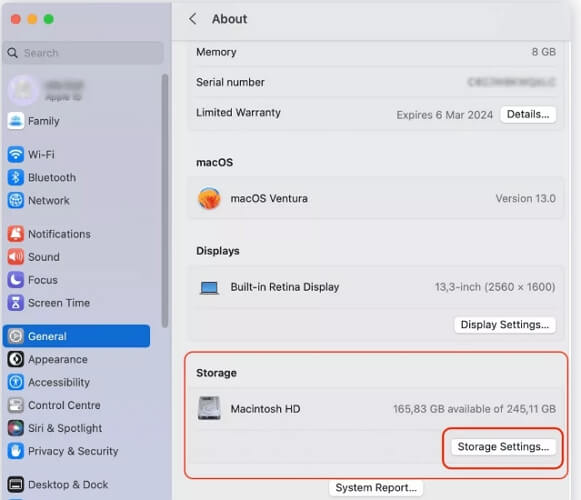Click the Version 13.0 text
Image resolution: width=581 pixels, height=500 pixels.
click(x=525, y=198)
